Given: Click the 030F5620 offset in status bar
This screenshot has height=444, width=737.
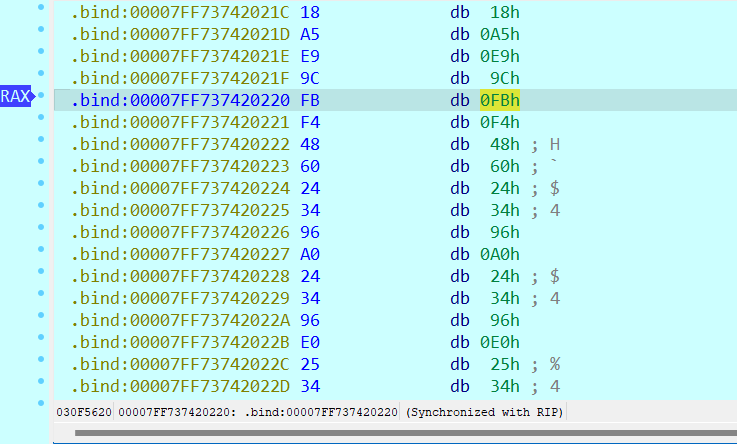Looking at the screenshot, I should click(84, 412).
